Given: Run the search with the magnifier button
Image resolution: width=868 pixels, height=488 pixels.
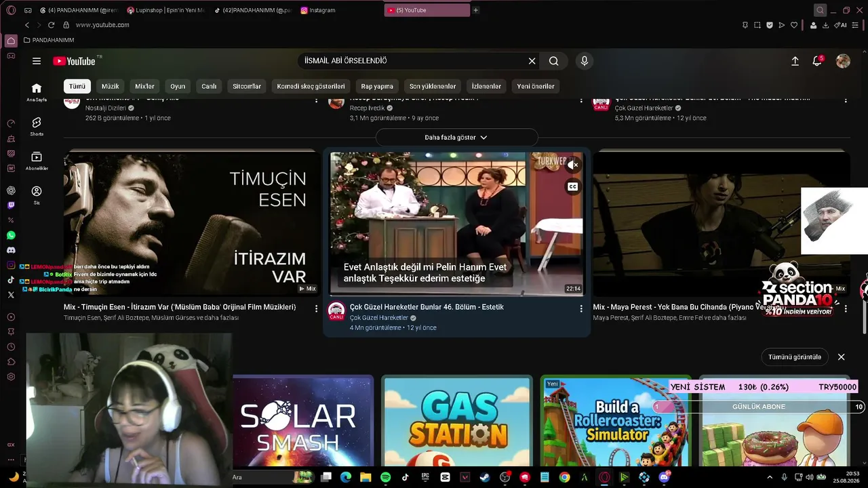Looking at the screenshot, I should tap(554, 61).
